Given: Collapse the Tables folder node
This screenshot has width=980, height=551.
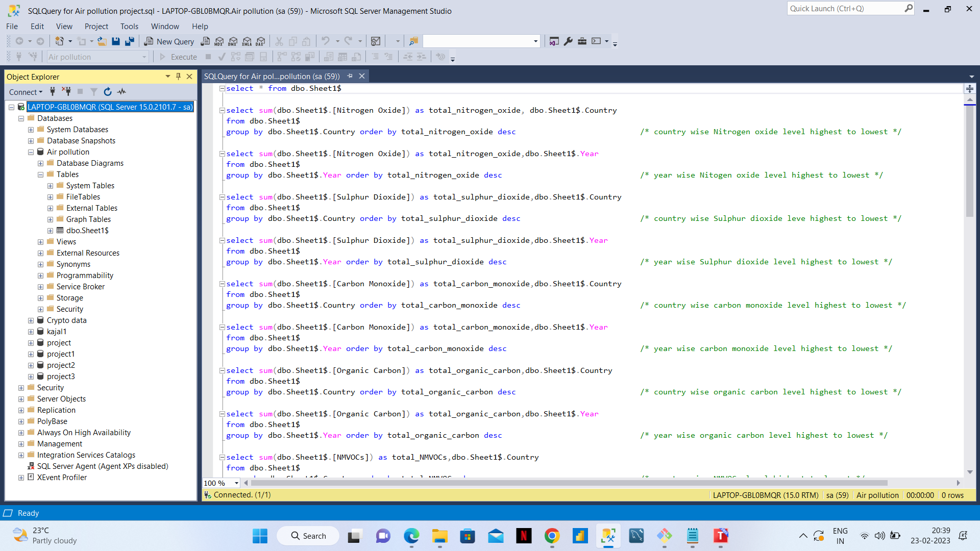Looking at the screenshot, I should point(40,174).
